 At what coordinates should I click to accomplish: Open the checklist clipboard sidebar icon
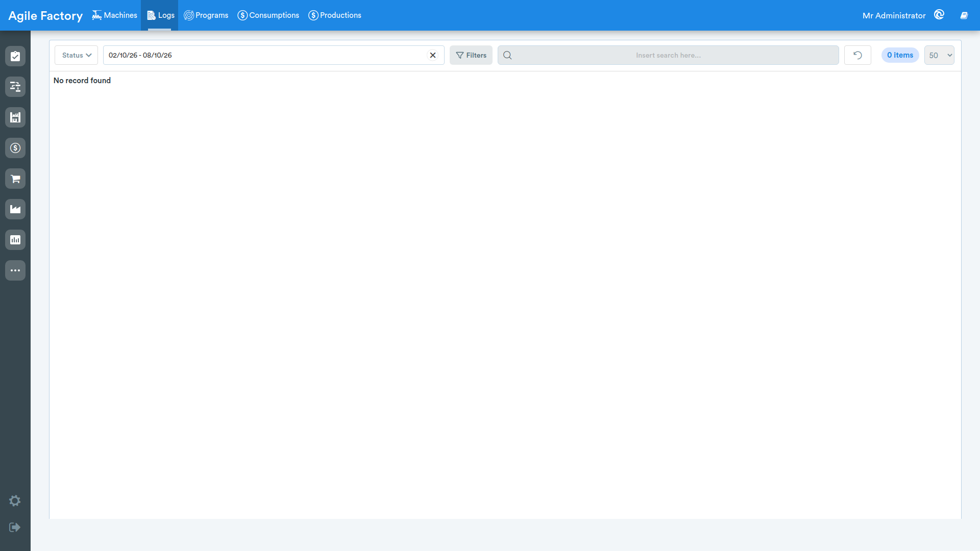point(15,56)
